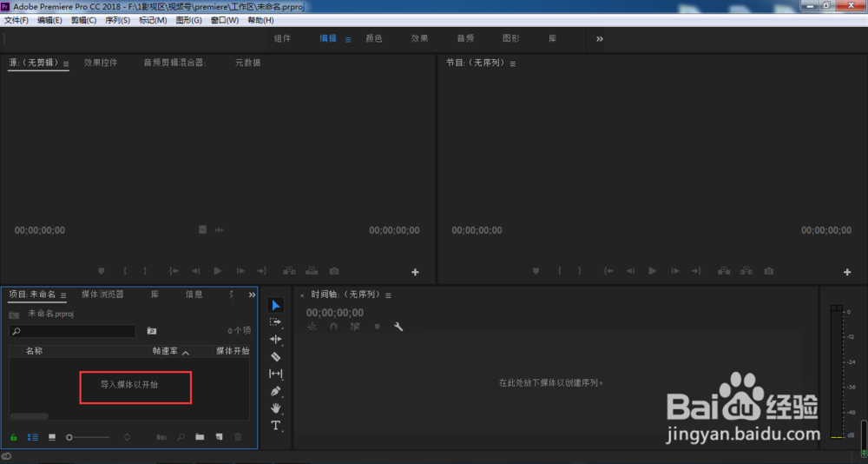The height and width of the screenshot is (464, 868).
Task: Open the 编辑 workspace menu icon
Action: 348,39
